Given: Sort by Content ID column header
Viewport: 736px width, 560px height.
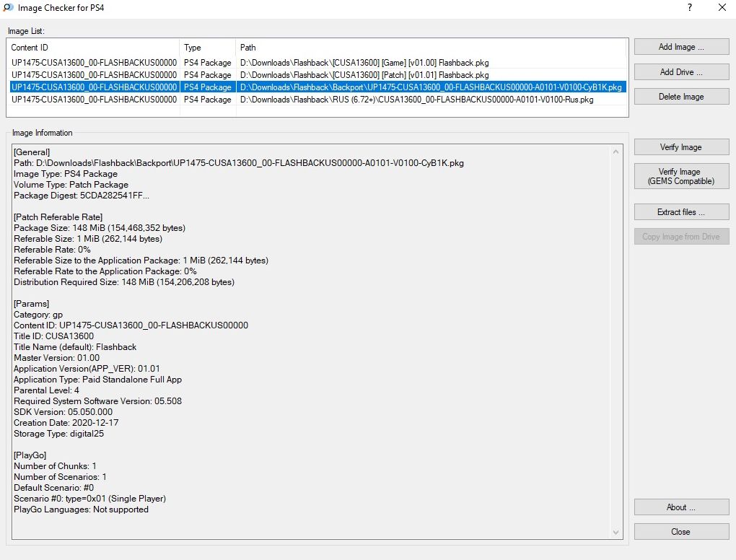Looking at the screenshot, I should [x=93, y=48].
